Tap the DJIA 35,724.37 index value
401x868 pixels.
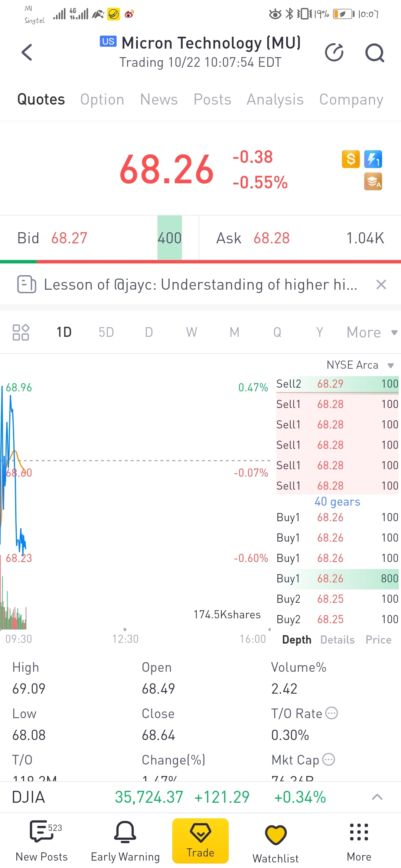(149, 797)
